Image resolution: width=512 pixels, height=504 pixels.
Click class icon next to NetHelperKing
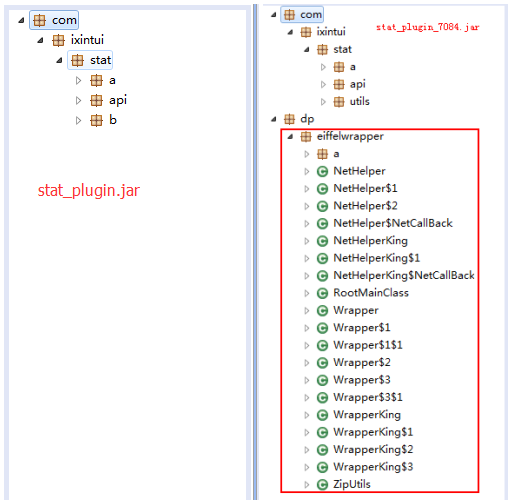click(322, 241)
